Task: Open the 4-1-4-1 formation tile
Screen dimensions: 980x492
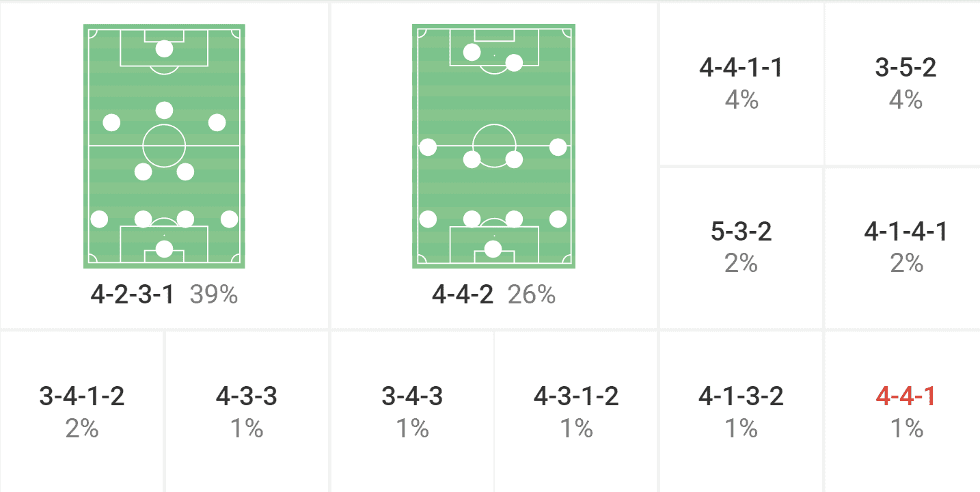Action: pyautogui.click(x=906, y=247)
